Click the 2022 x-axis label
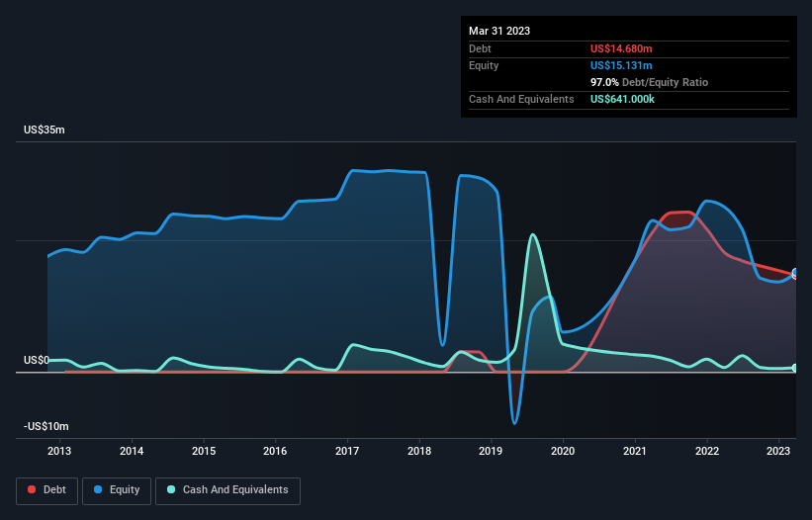This screenshot has height=520, width=812. pos(707,451)
